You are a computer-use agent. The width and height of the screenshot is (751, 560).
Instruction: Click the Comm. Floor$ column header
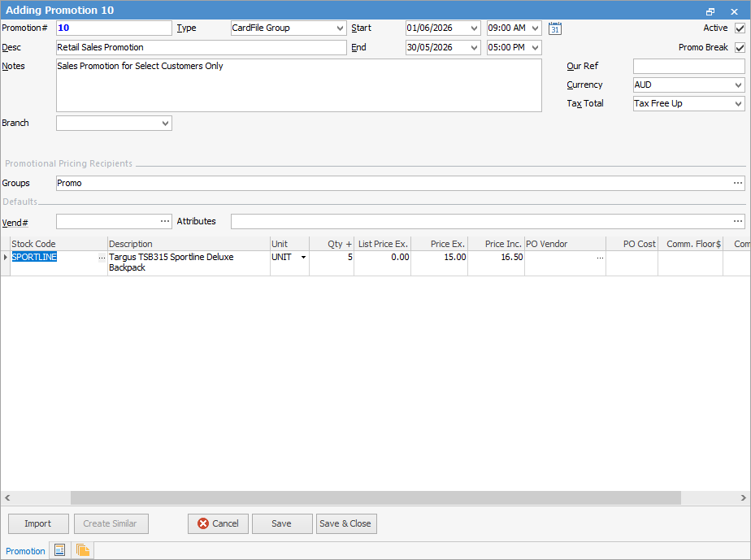coord(690,244)
